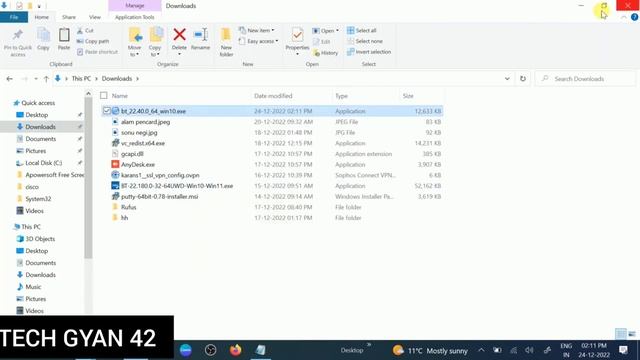Screen dimensions: 640x360
Task: Click the weather widget on taskbar
Action: click(430, 350)
